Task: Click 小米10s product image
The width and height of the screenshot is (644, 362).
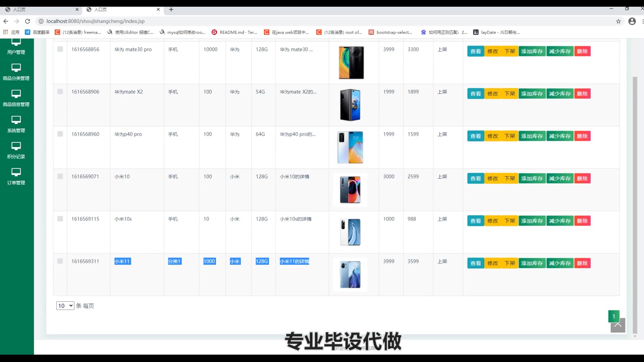Action: click(x=350, y=232)
